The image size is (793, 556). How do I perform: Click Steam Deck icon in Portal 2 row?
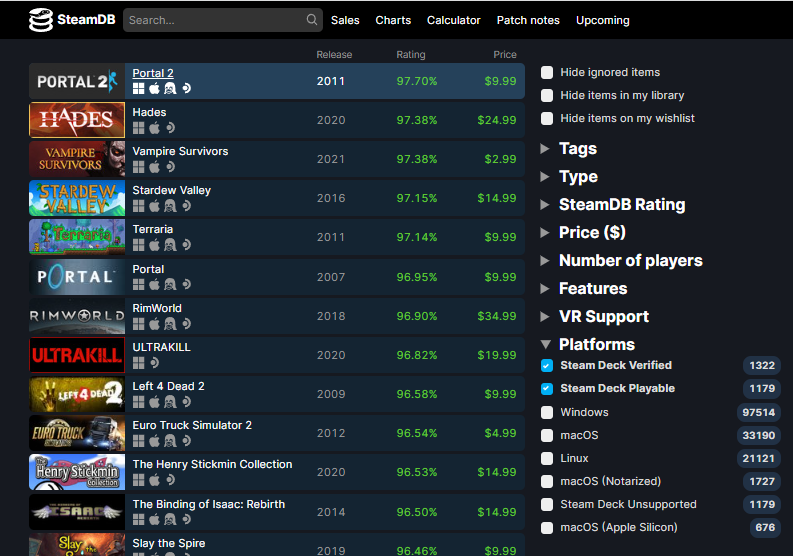[x=186, y=89]
